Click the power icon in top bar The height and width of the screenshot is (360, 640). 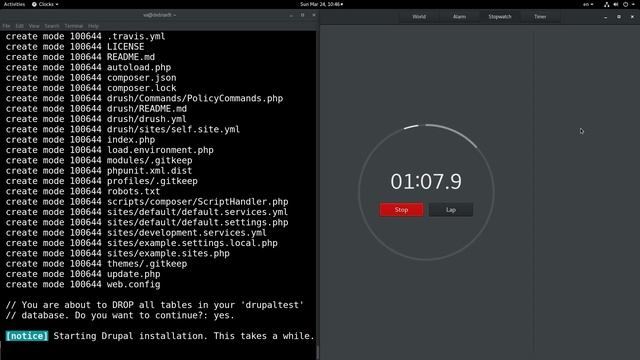coord(625,4)
